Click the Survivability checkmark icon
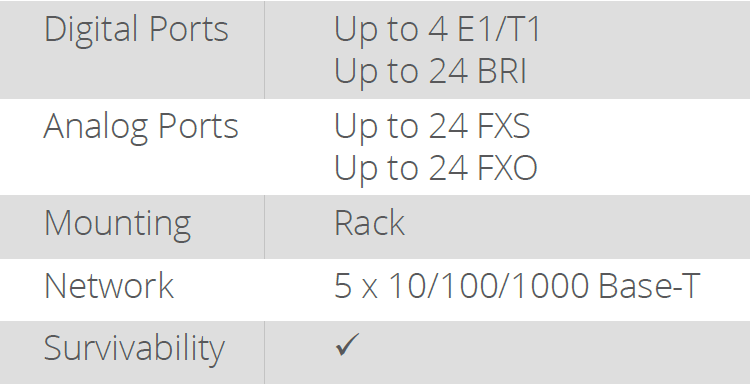 347,345
